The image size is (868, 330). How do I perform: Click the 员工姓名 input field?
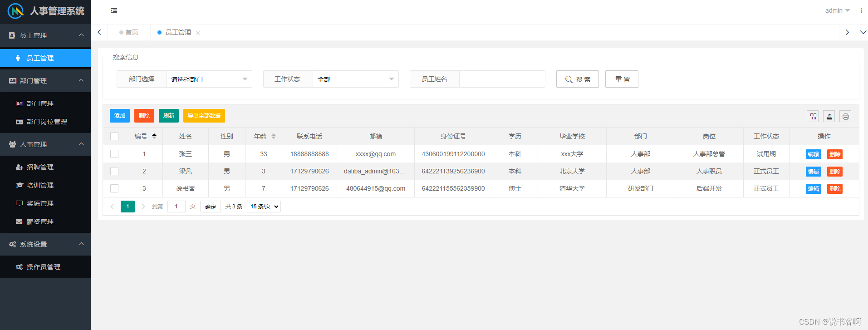502,79
